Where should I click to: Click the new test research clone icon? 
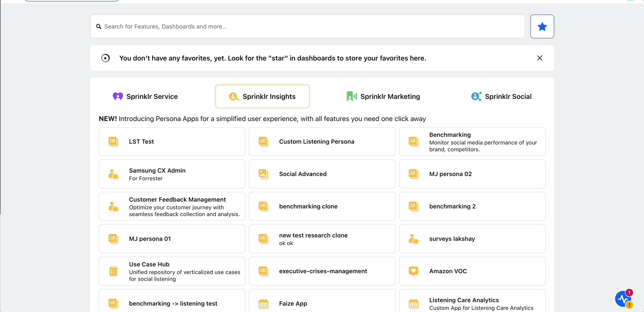pyautogui.click(x=263, y=239)
